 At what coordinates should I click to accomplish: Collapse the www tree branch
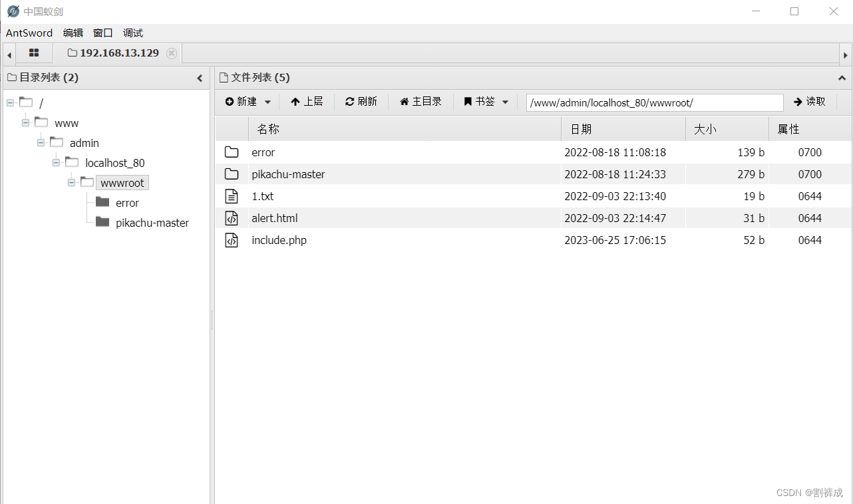[x=24, y=122]
